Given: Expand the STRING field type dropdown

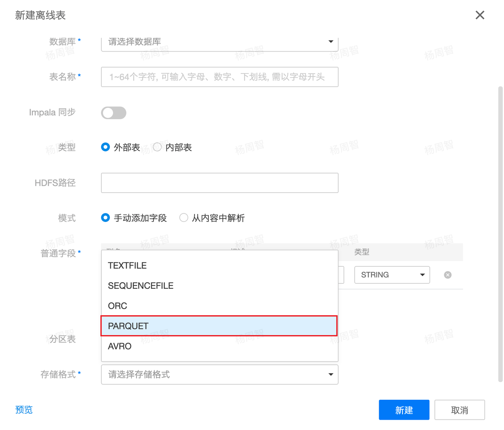Looking at the screenshot, I should point(392,275).
